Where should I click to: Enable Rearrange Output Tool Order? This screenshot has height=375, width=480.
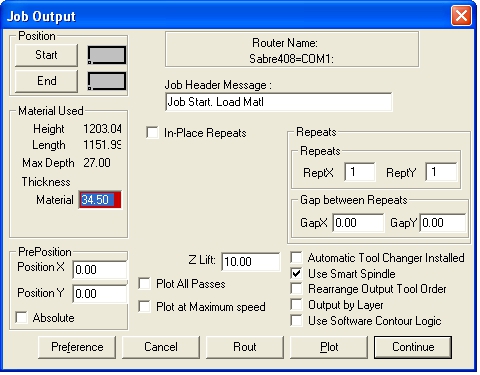click(x=296, y=289)
